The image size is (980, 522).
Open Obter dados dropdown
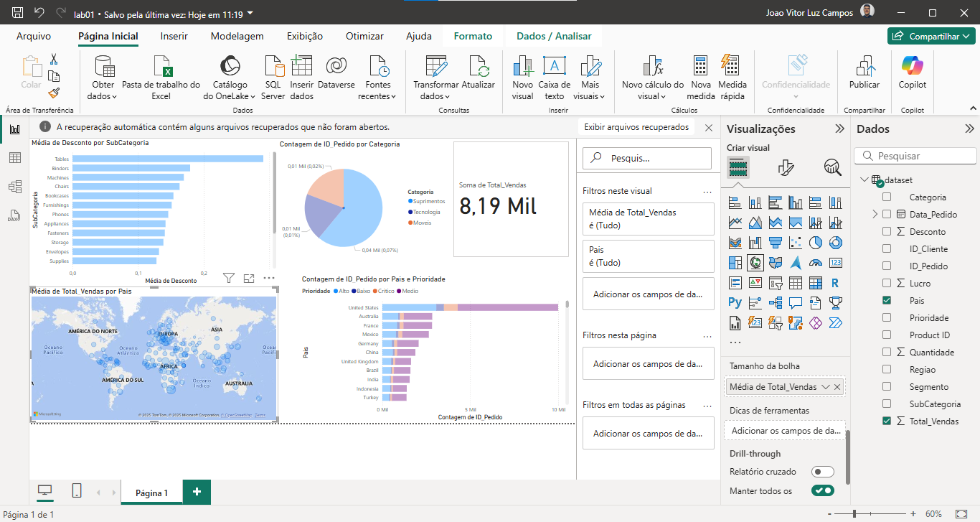[x=105, y=78]
